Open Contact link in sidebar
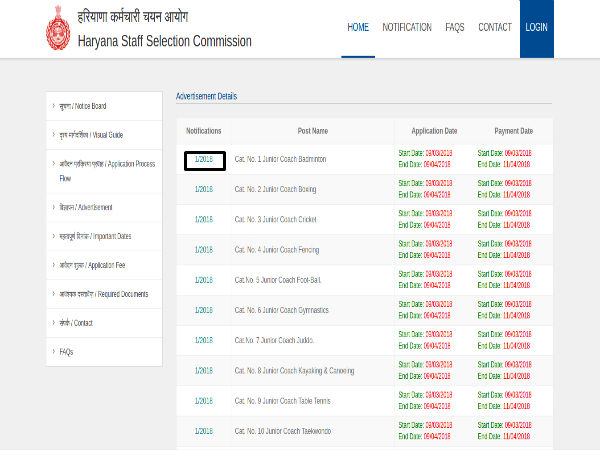 coord(76,323)
